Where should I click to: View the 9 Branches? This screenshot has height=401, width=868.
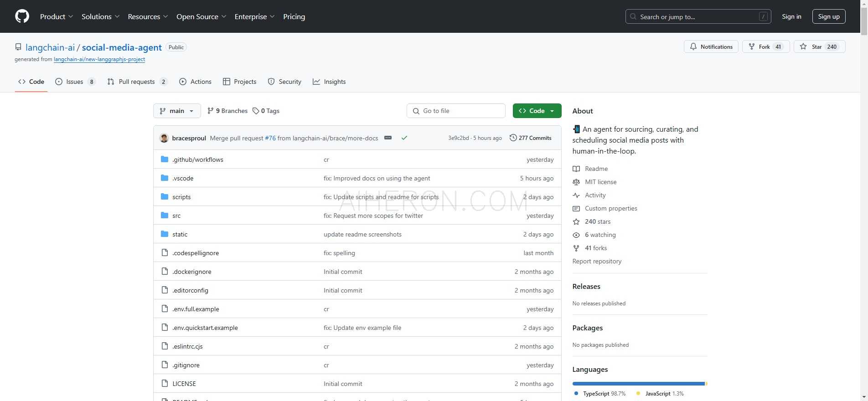[227, 111]
